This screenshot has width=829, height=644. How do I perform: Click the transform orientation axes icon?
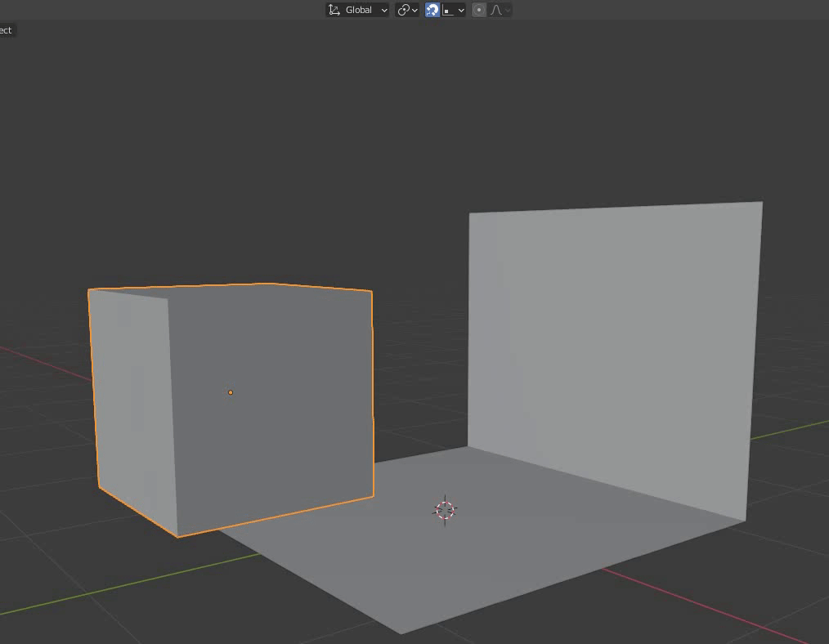click(x=334, y=10)
